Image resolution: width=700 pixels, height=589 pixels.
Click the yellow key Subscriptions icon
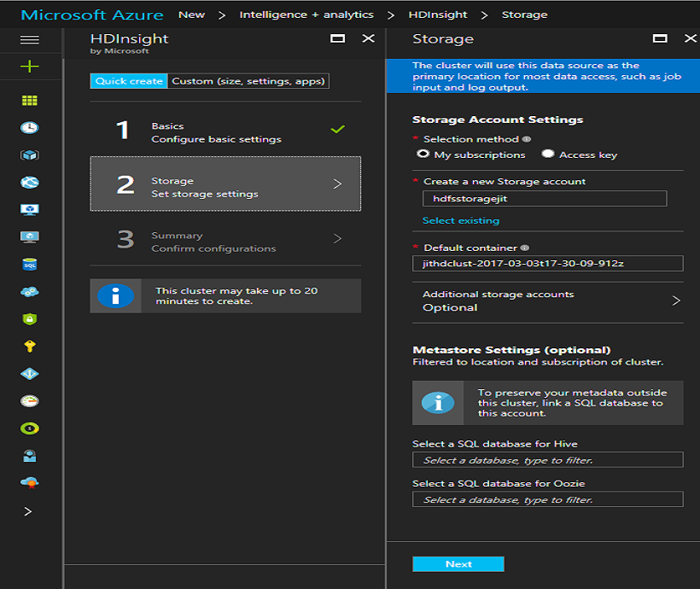point(30,347)
